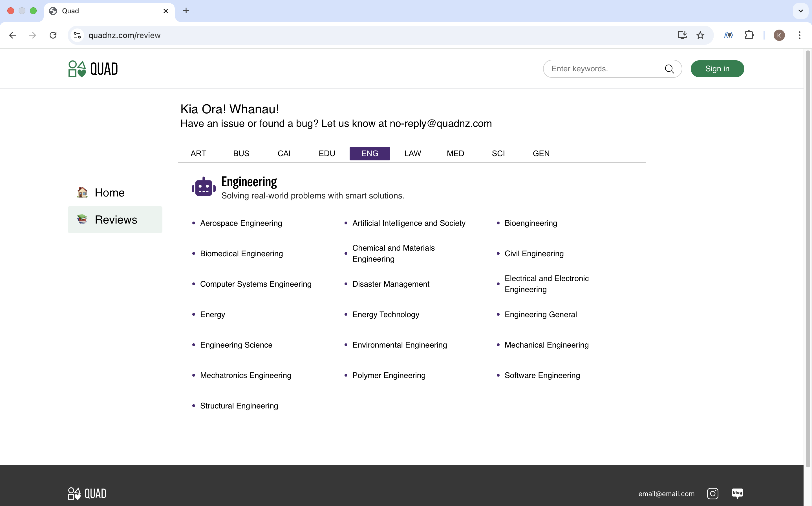Open site information icon in address bar
The height and width of the screenshot is (506, 812).
click(x=77, y=35)
